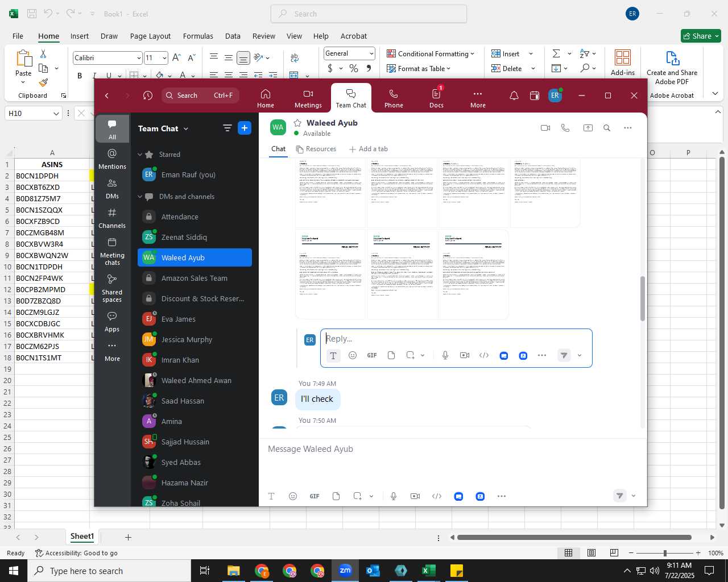Viewport: 728px width, 582px height.
Task: Open Zoom calendar icon in top bar
Action: (x=535, y=95)
